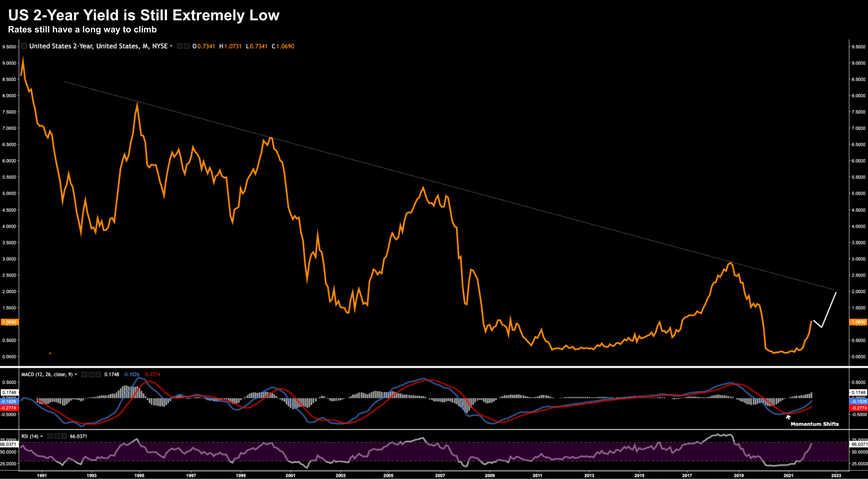This screenshot has width=868, height=479.
Task: Collapse the United States 2-Year legend box
Action: click(x=24, y=46)
